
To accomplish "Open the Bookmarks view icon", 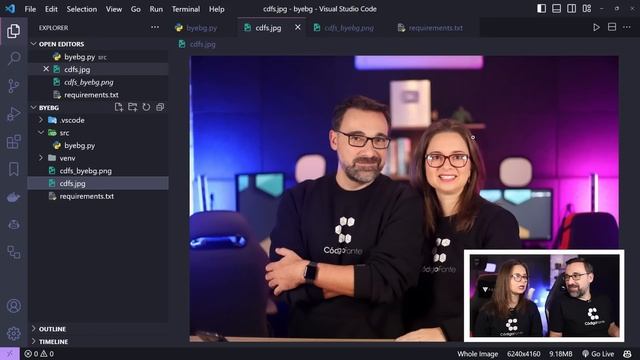I will 13,169.
